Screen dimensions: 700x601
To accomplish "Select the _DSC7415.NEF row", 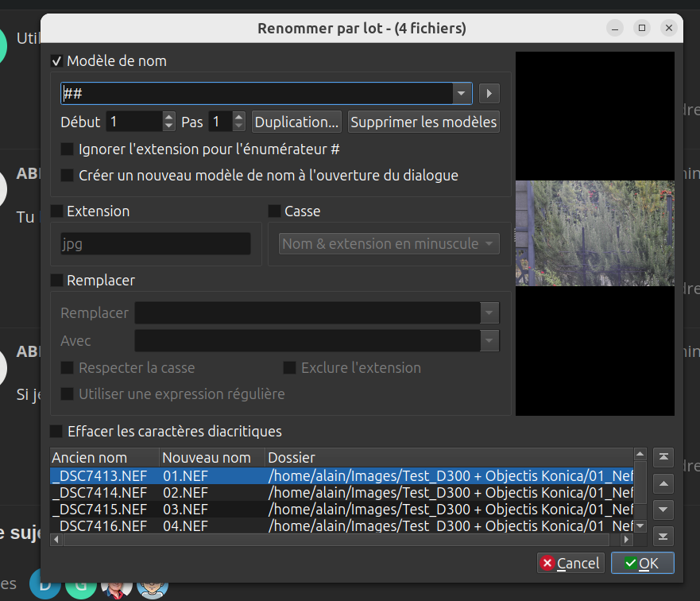I will click(99, 509).
